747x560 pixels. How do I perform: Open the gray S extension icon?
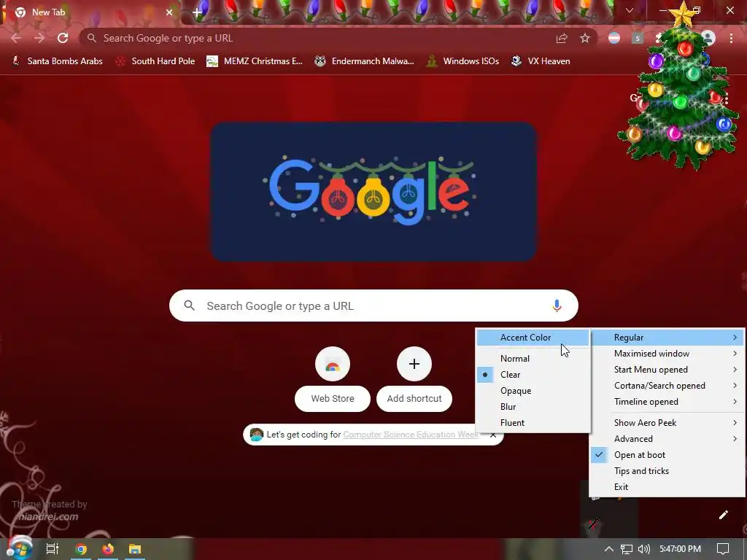click(638, 38)
